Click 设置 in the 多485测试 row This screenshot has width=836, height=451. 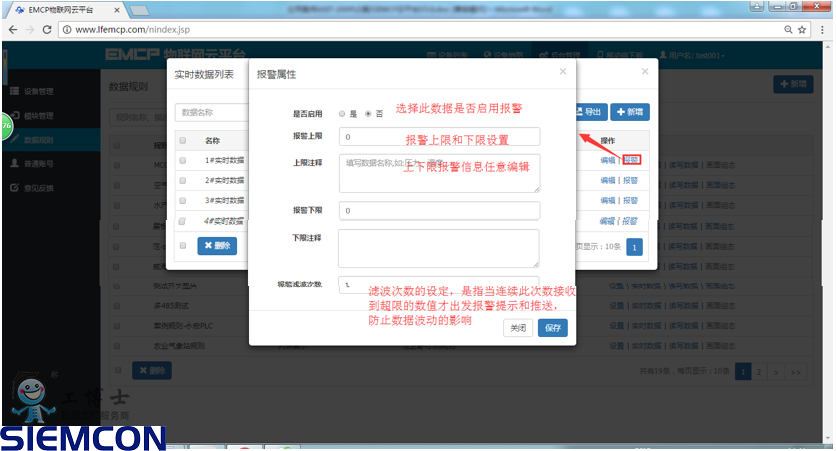(616, 306)
